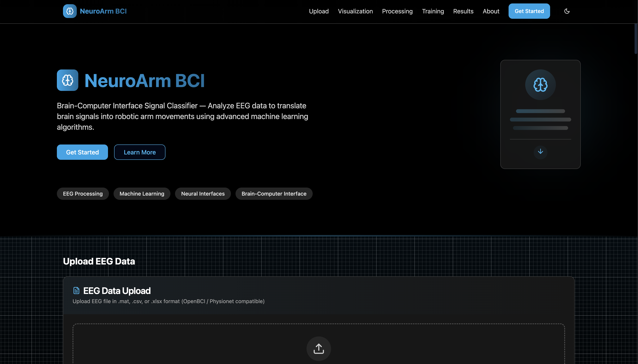
Task: Select the EEG Processing tag
Action: coord(83,193)
